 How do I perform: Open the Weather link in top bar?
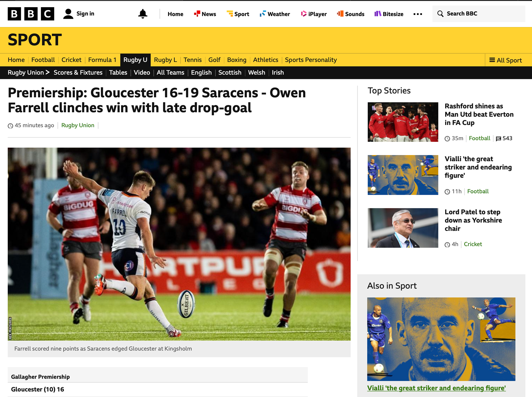coord(275,14)
